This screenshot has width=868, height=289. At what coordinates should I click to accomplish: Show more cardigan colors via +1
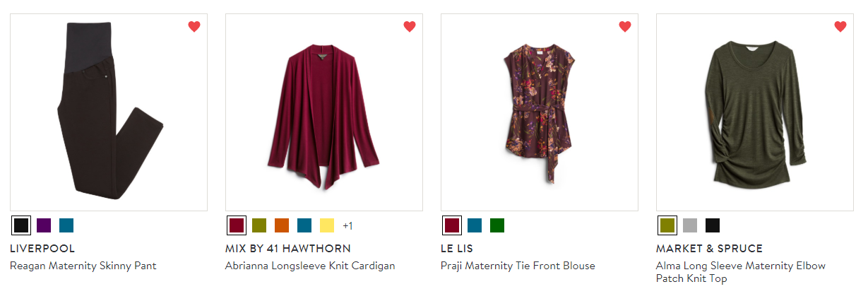point(347,226)
